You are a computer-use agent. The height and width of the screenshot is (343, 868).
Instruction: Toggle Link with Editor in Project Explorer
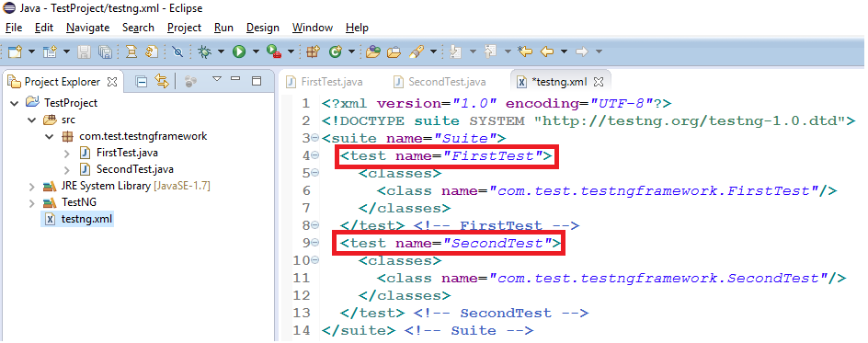[x=162, y=82]
